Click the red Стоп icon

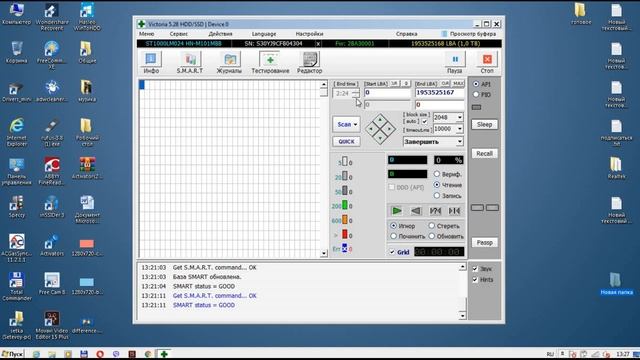coord(487,59)
